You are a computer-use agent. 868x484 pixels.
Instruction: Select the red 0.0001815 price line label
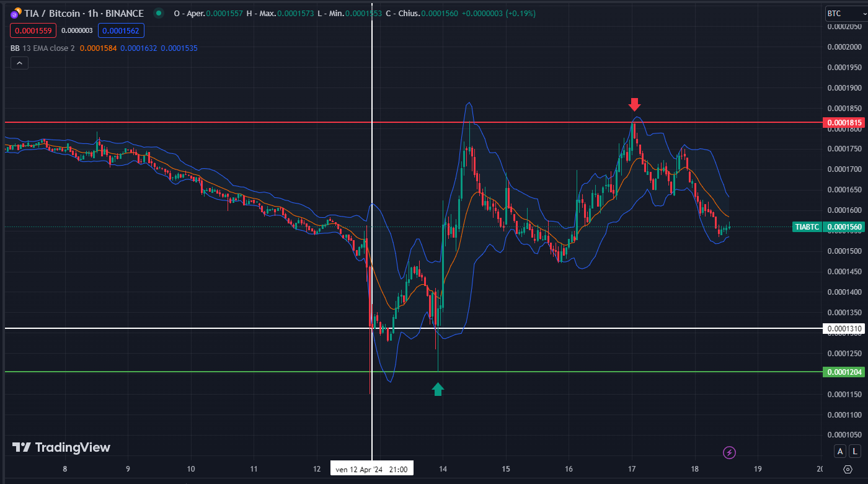(844, 123)
